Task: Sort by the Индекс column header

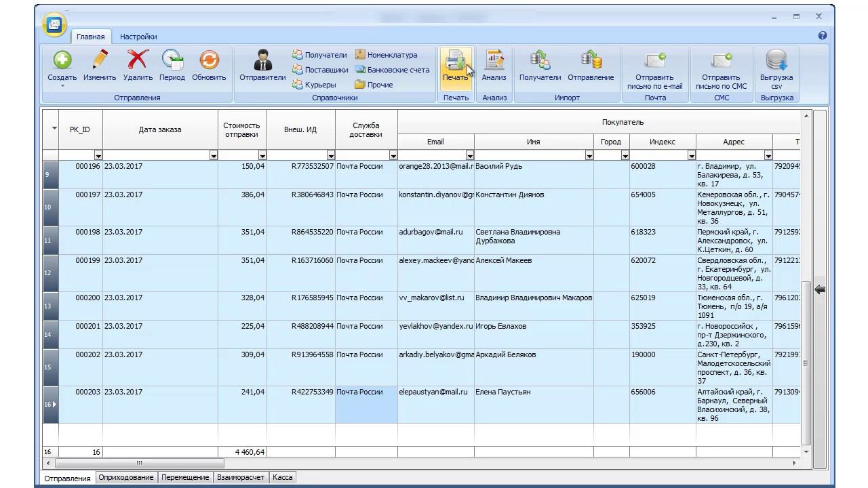Action: coord(663,142)
